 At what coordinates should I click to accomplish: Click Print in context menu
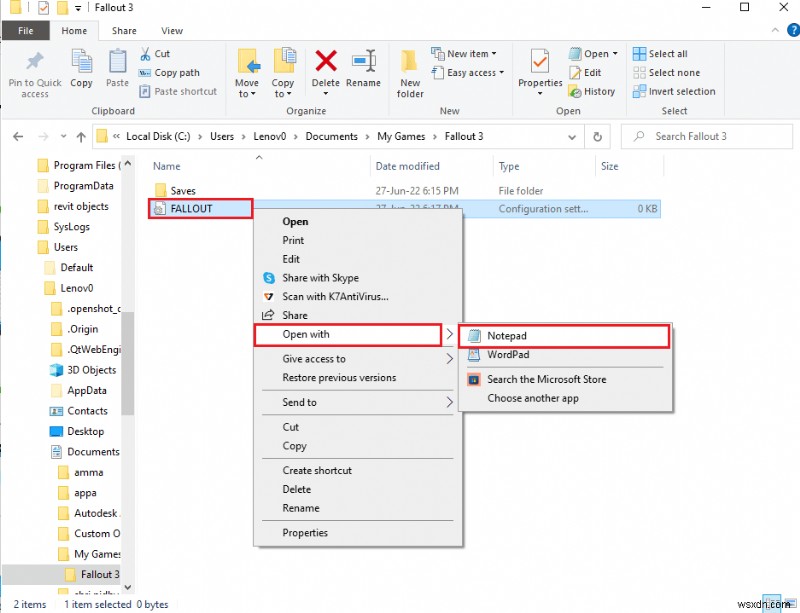click(293, 240)
